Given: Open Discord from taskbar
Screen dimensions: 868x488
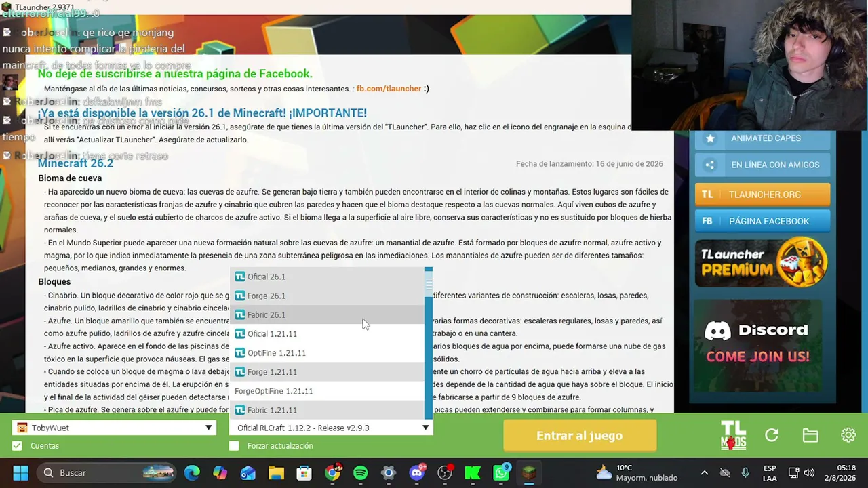Looking at the screenshot, I should coord(416,473).
